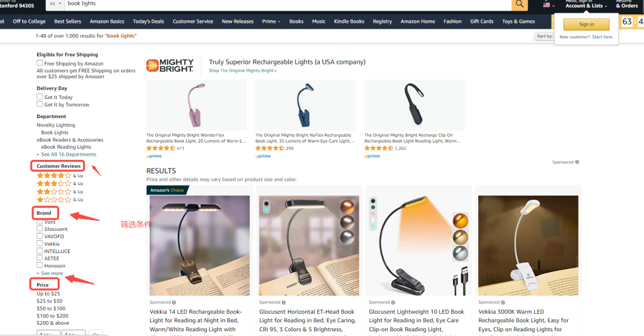Tick the Get It Today checkbox
Image resolution: width=644 pixels, height=336 pixels.
click(39, 97)
